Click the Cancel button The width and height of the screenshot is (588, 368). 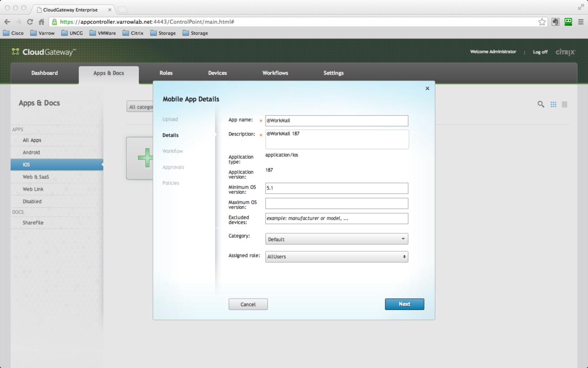coord(248,304)
